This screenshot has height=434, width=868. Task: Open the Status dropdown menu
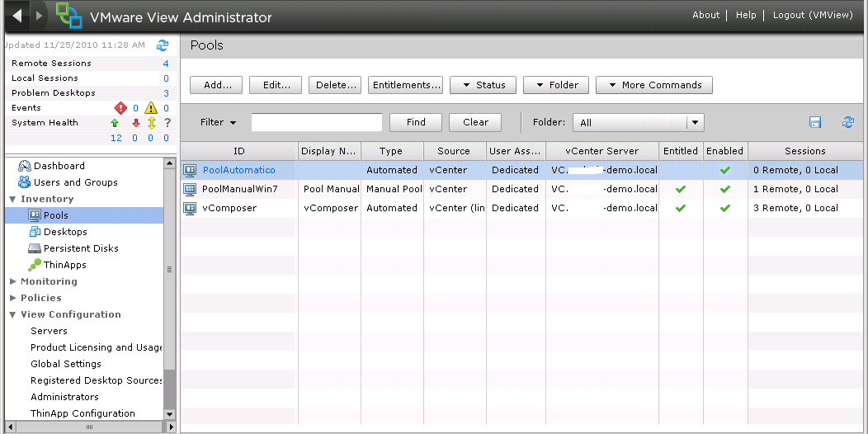pos(483,85)
